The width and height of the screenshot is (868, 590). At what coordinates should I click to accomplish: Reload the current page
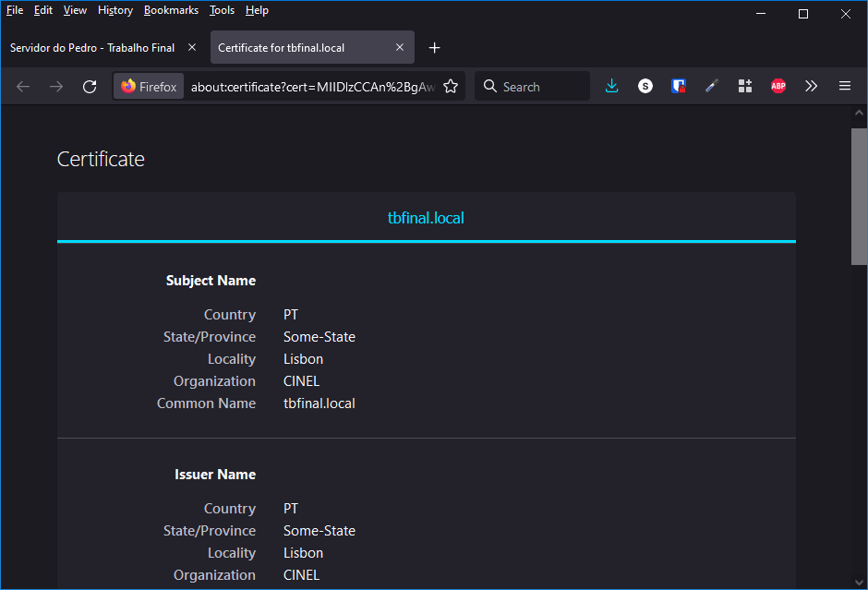pyautogui.click(x=90, y=86)
